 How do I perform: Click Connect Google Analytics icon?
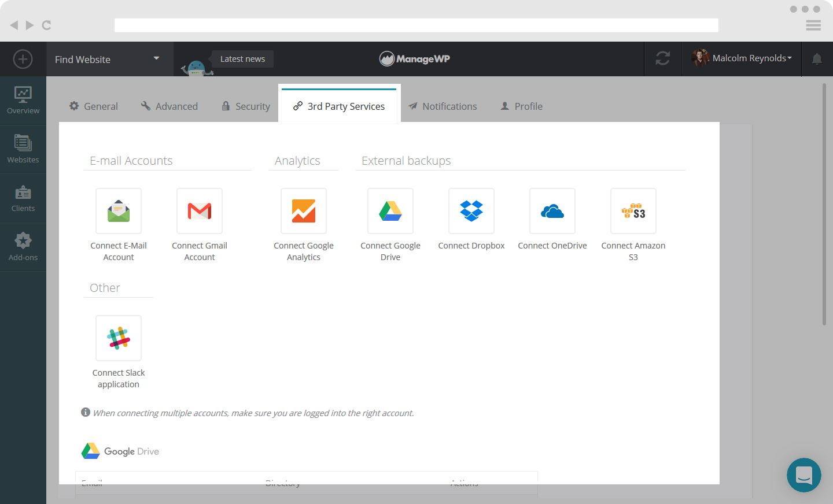[x=304, y=211]
